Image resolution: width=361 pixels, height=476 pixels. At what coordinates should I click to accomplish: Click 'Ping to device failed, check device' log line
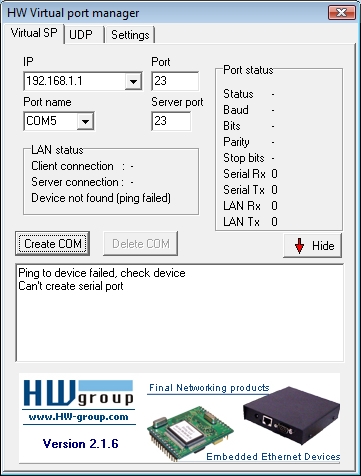pyautogui.click(x=102, y=273)
